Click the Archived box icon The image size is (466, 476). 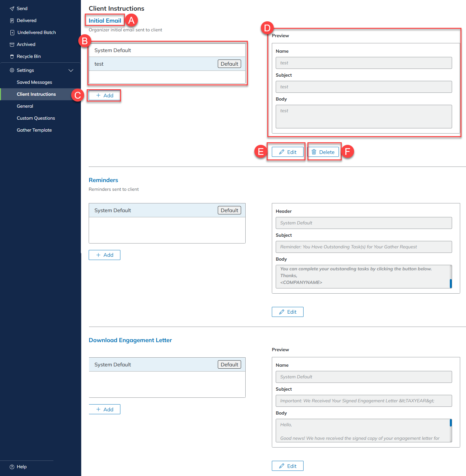12,45
